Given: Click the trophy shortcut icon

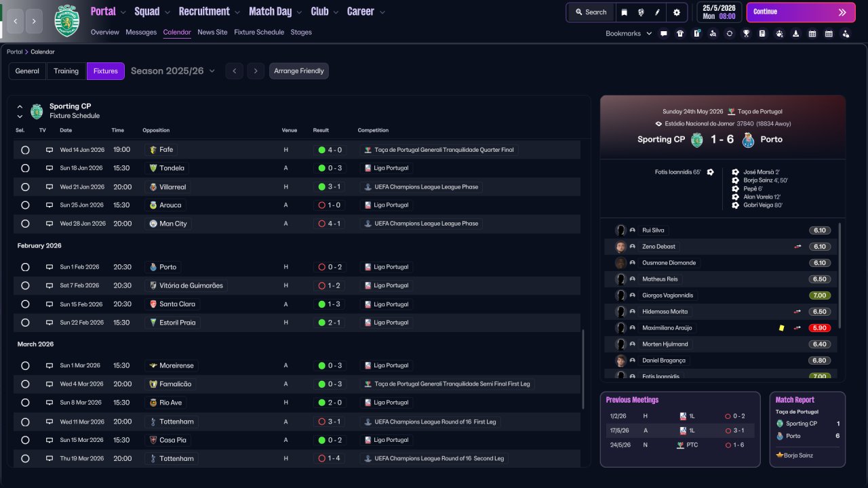Looking at the screenshot, I should [746, 33].
